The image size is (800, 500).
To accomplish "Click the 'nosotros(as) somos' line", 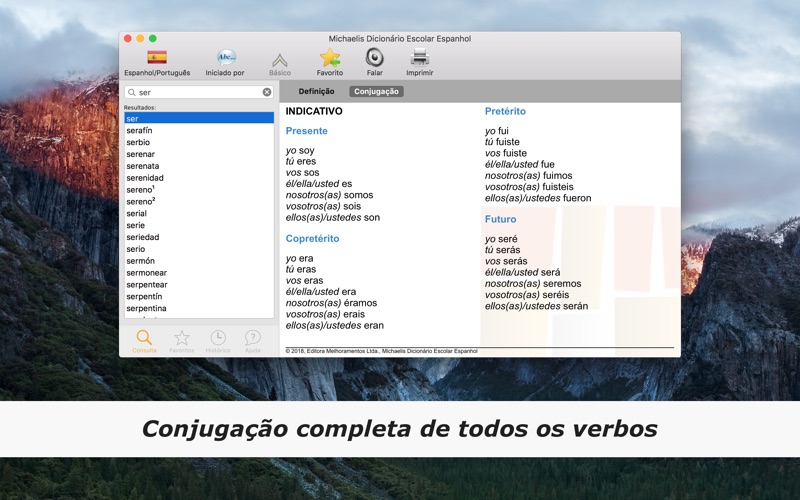I will [329, 195].
